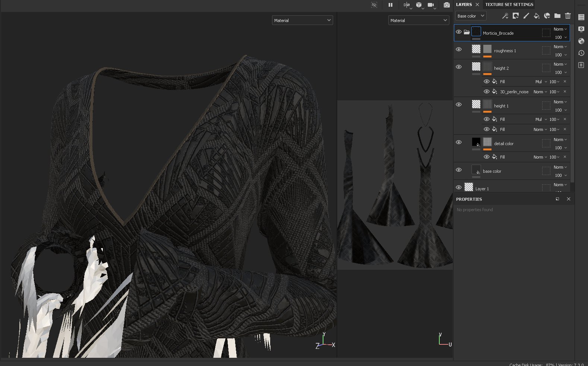Take a viewport screenshot with camera icon
This screenshot has height=366, width=588.
tap(446, 5)
